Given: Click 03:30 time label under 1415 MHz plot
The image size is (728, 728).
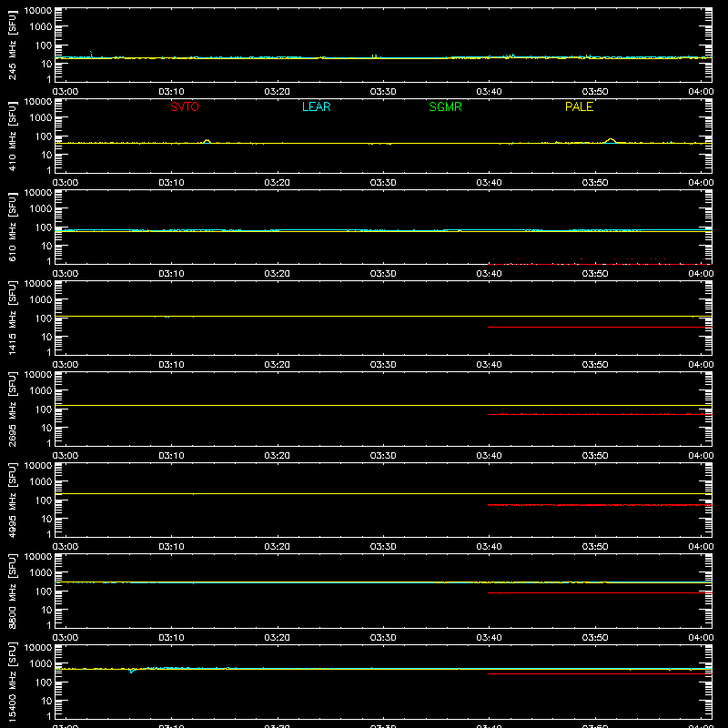Looking at the screenshot, I should 383,365.
